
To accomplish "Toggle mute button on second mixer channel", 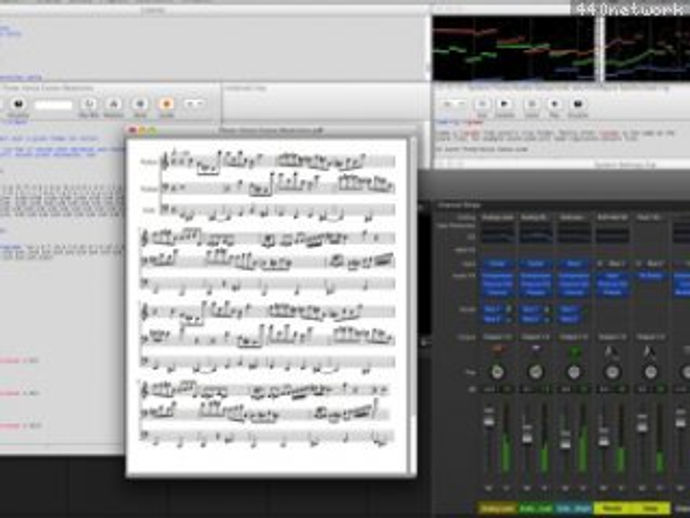I will click(x=527, y=489).
